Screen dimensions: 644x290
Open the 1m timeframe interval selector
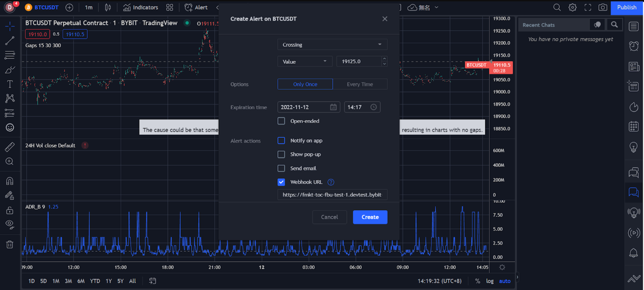89,8
